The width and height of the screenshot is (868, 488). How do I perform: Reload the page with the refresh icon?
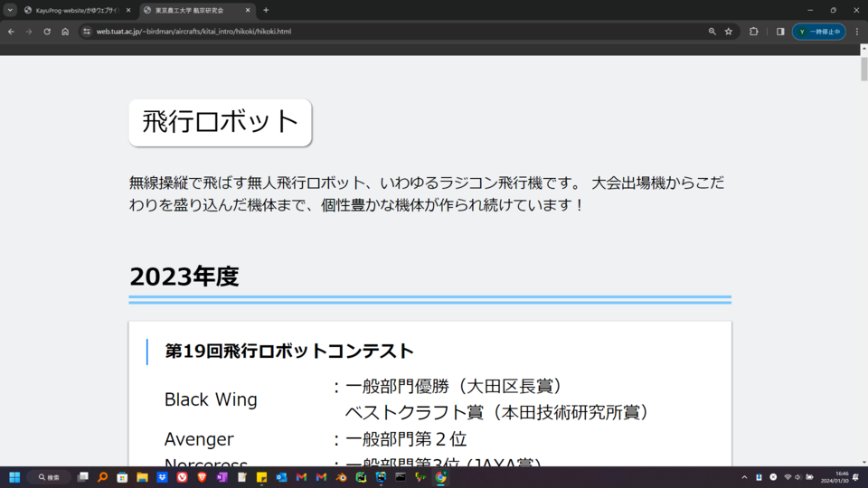pyautogui.click(x=47, y=32)
